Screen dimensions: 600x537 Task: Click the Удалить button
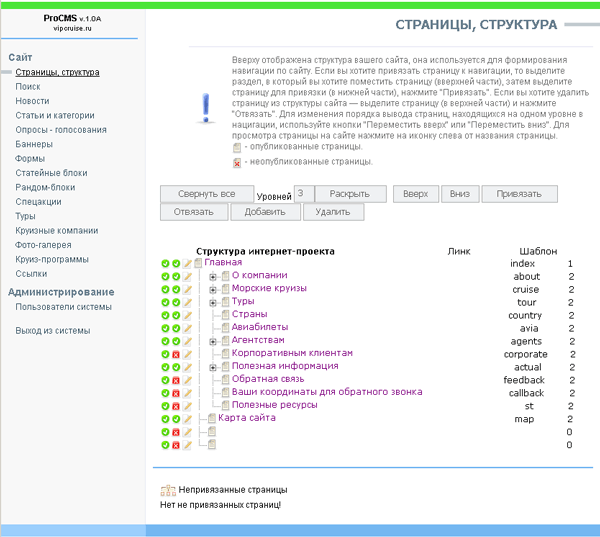333,212
